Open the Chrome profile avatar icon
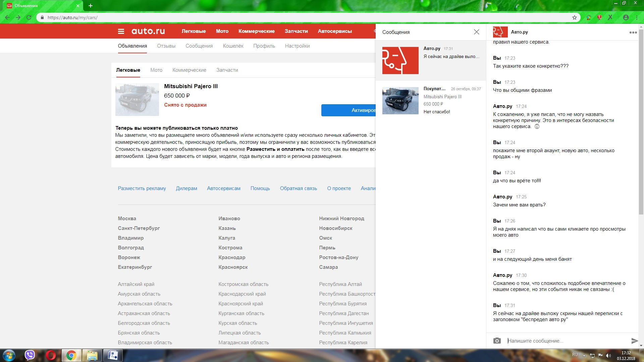The image size is (644, 362). tap(626, 17)
